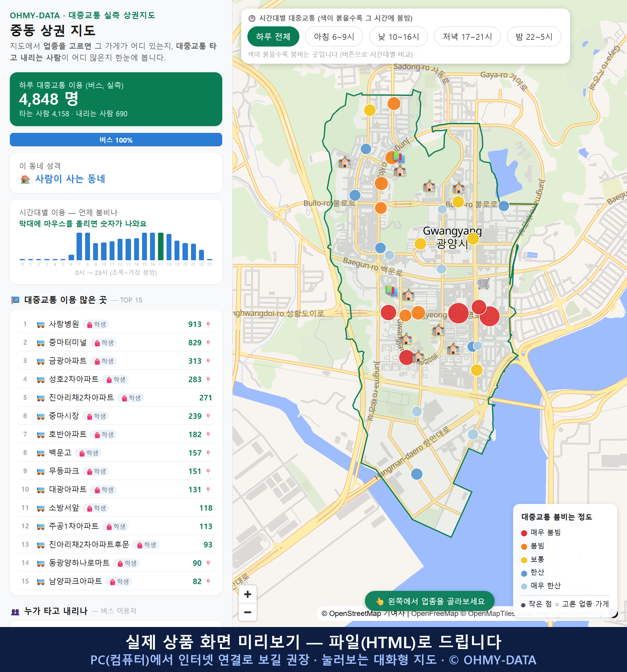Screen dimensions: 627x672
Task: Click the map pin icon for 백운고
Action: [x=208, y=453]
